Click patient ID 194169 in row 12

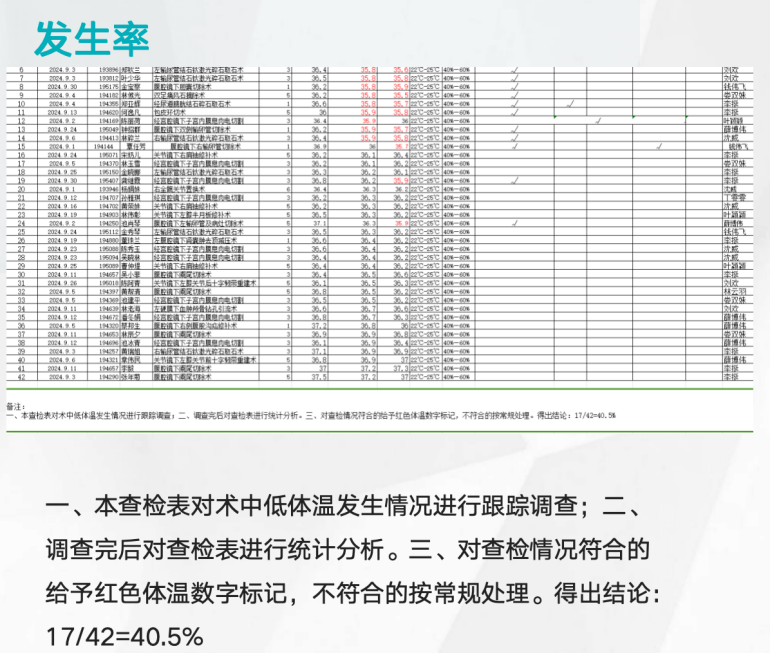109,121
